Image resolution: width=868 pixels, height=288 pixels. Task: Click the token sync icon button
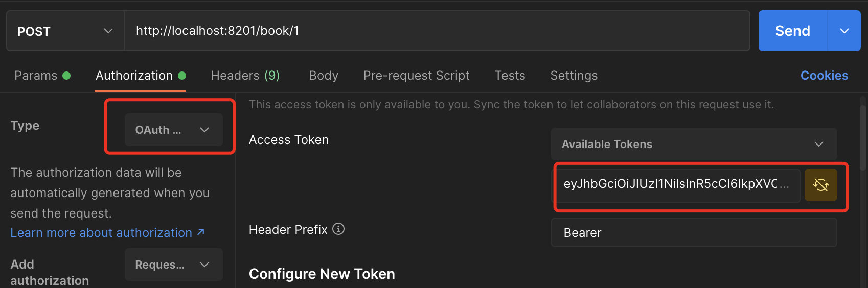(820, 185)
